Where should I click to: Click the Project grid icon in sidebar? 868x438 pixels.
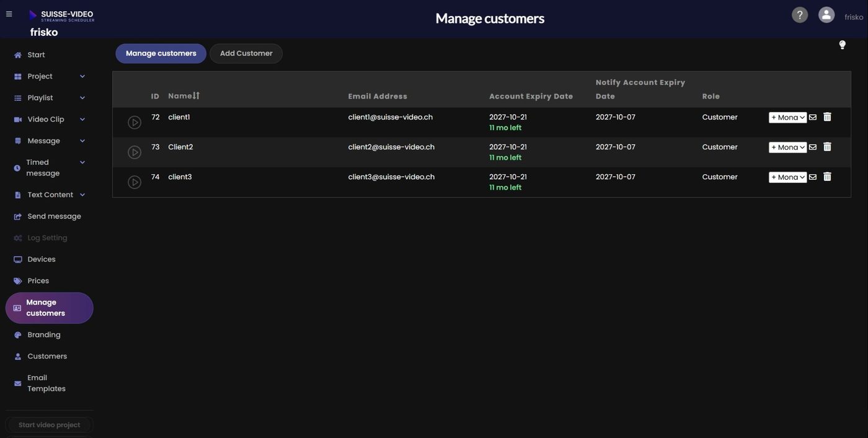click(x=17, y=76)
